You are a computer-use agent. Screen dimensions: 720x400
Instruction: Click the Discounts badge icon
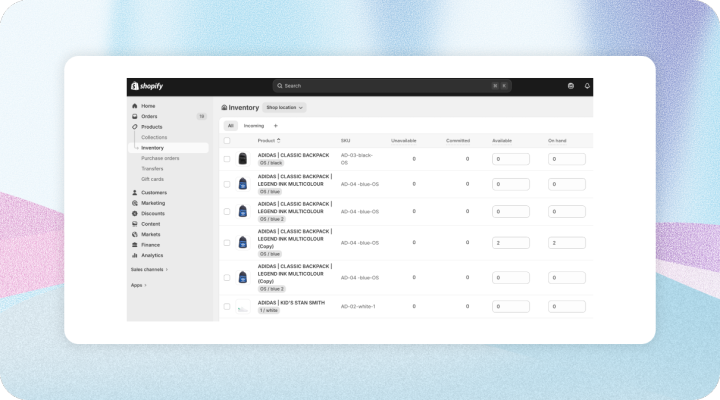135,214
